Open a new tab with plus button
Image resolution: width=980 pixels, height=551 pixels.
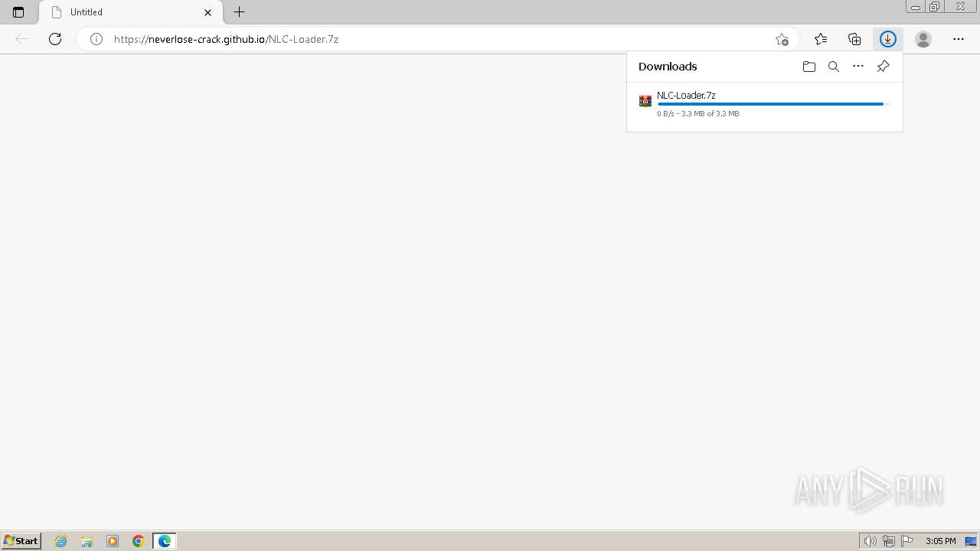(240, 12)
